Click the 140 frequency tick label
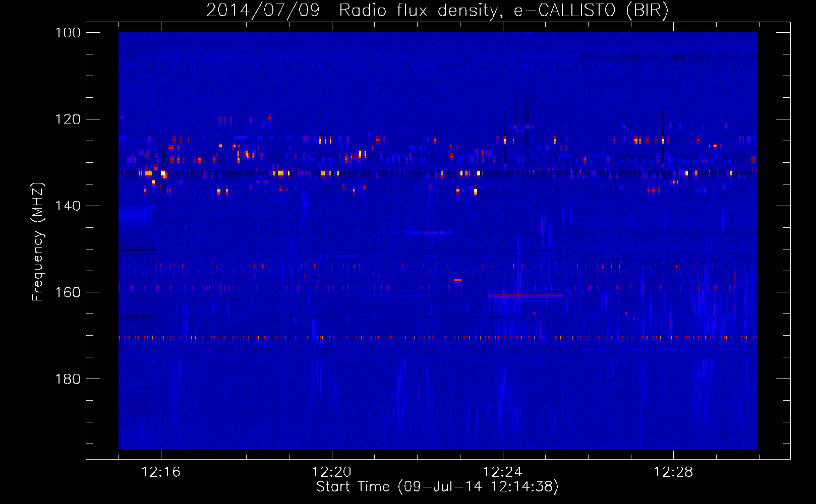The image size is (816, 504). click(x=68, y=206)
